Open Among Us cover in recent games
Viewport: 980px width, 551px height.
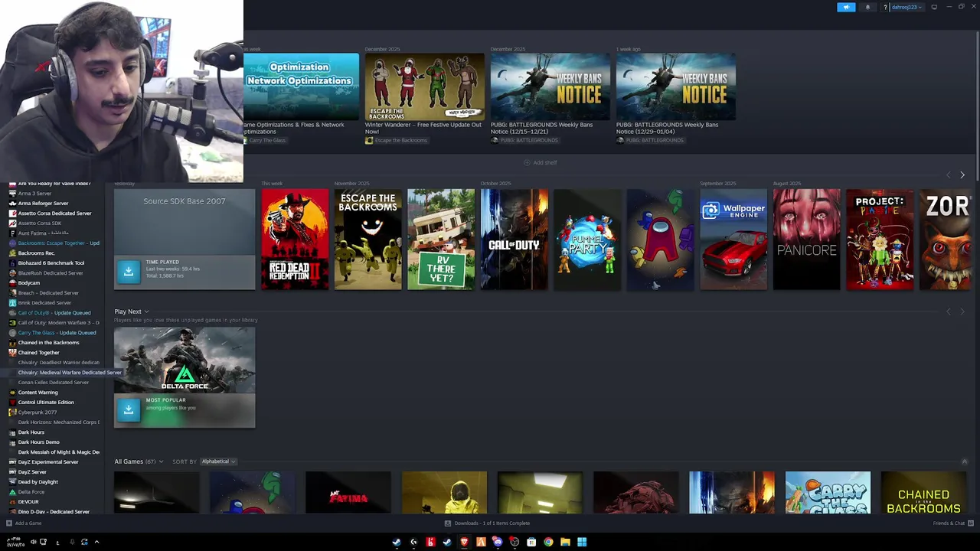[x=660, y=240]
